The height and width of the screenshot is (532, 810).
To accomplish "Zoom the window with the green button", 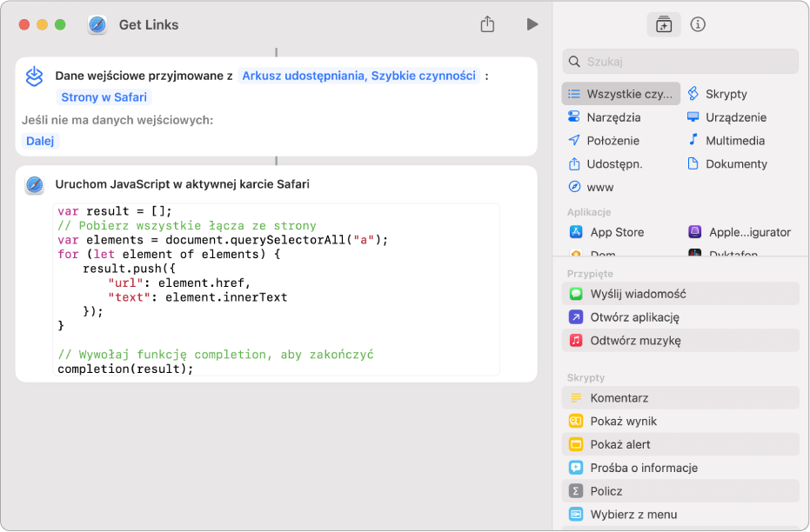I will pos(60,24).
